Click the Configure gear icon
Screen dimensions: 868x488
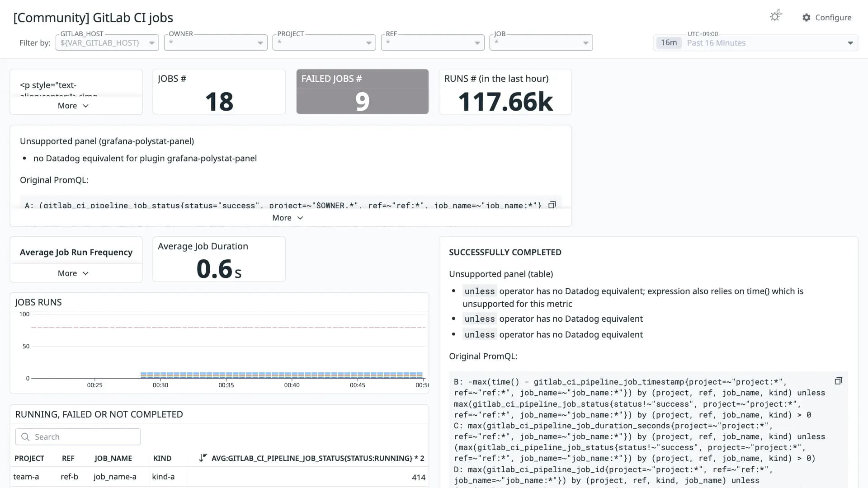pyautogui.click(x=807, y=18)
